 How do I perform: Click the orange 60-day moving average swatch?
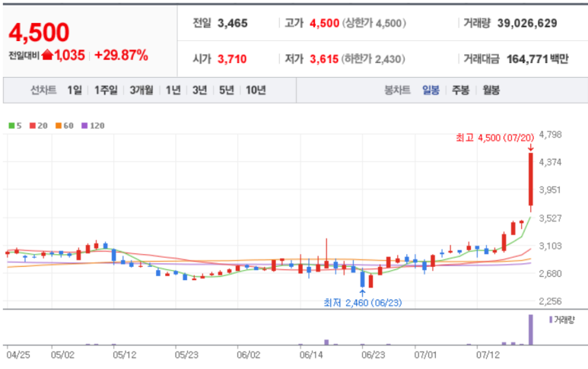(58, 126)
